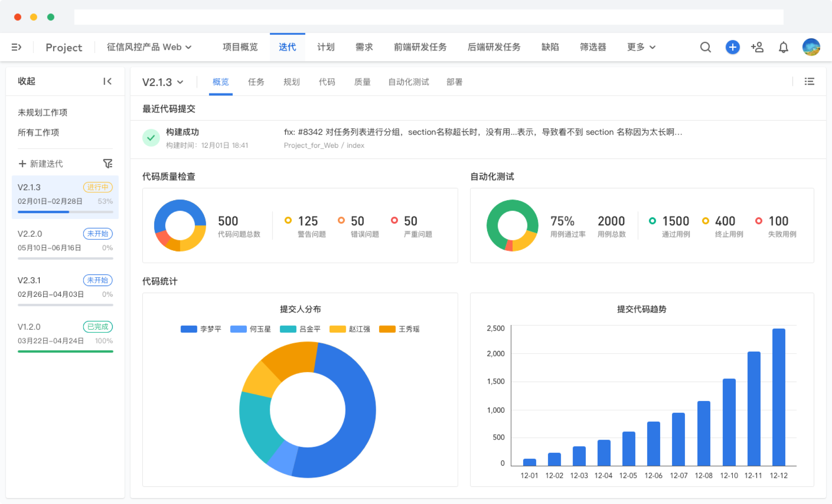
Task: Expand the 征信风控产品 Web project dropdown
Action: 149,47
